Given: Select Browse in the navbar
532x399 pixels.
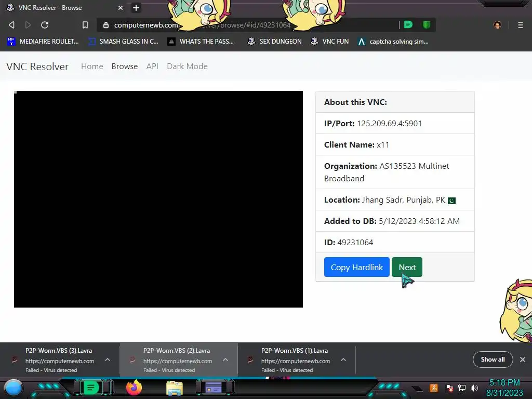Looking at the screenshot, I should coord(125,66).
